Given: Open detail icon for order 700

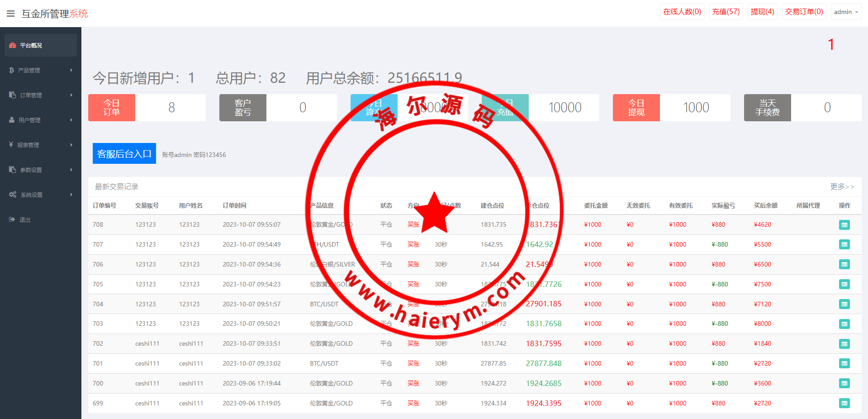Looking at the screenshot, I should click(844, 383).
